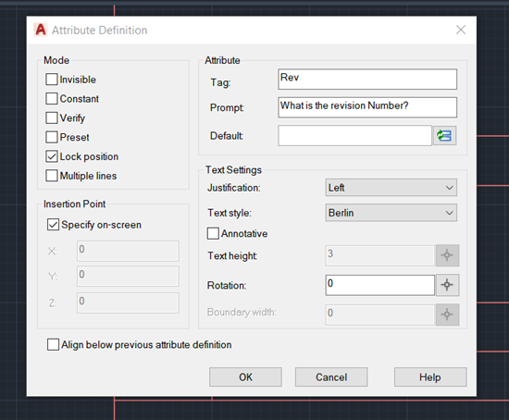Click the Rotation pick-point crosshair icon
The width and height of the screenshot is (509, 420).
point(447,285)
